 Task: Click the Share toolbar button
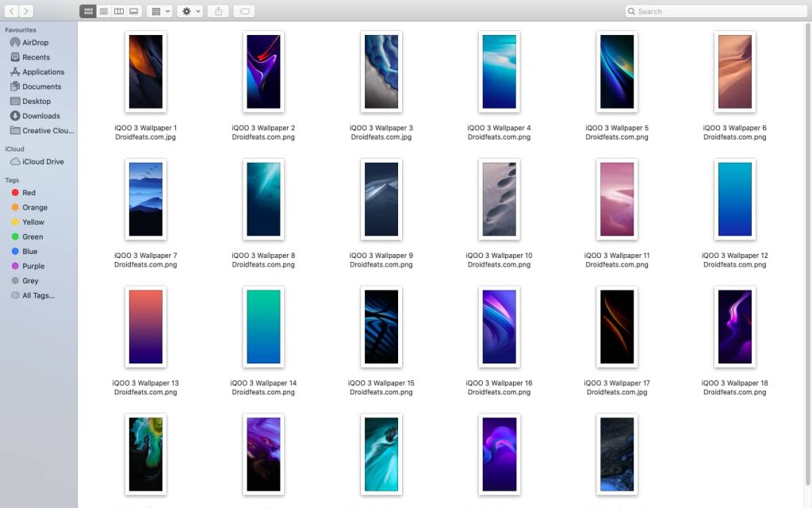point(219,11)
